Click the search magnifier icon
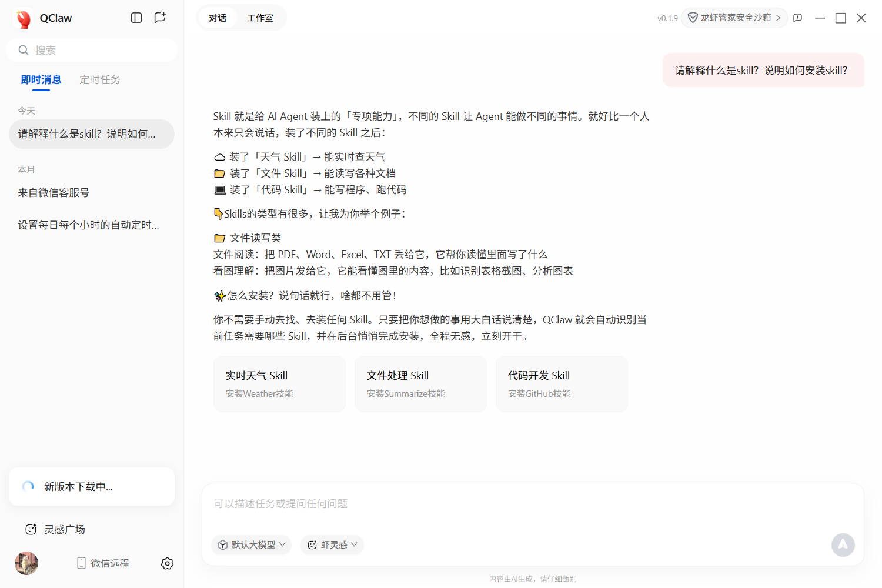The width and height of the screenshot is (882, 588). coord(24,50)
